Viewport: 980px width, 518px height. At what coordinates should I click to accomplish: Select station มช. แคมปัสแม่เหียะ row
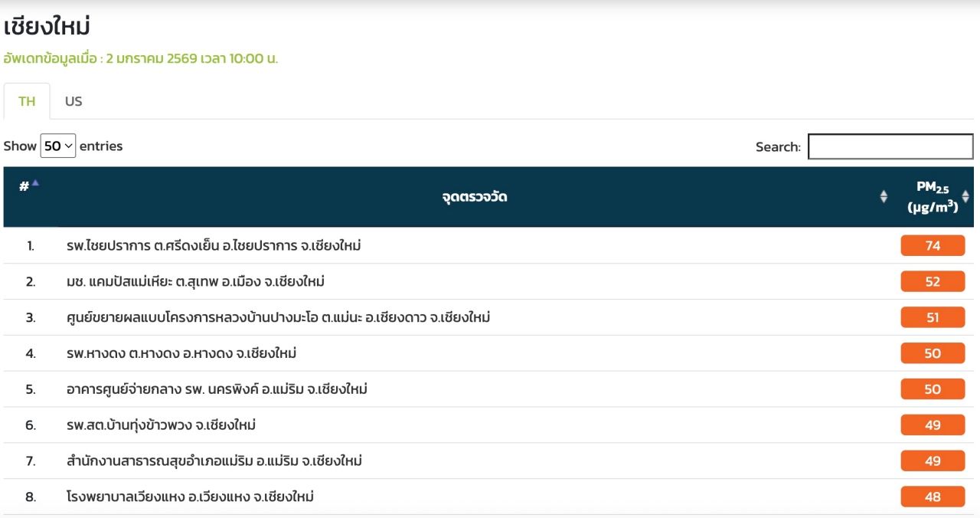click(195, 281)
